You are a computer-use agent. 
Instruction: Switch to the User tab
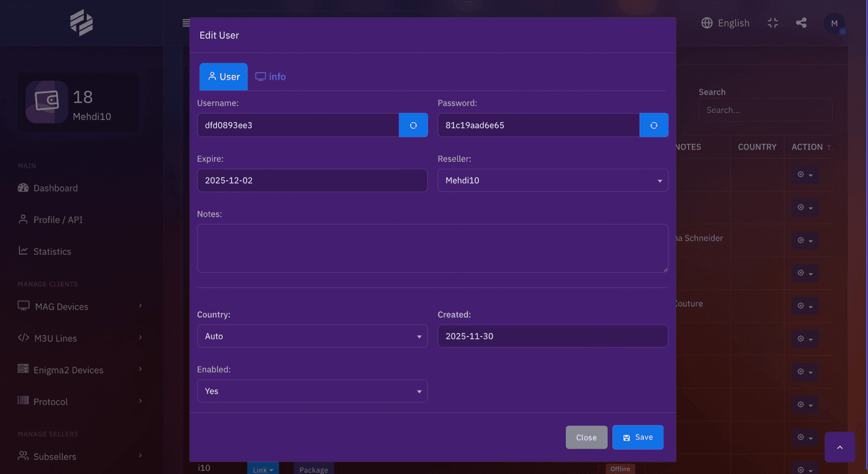[224, 77]
